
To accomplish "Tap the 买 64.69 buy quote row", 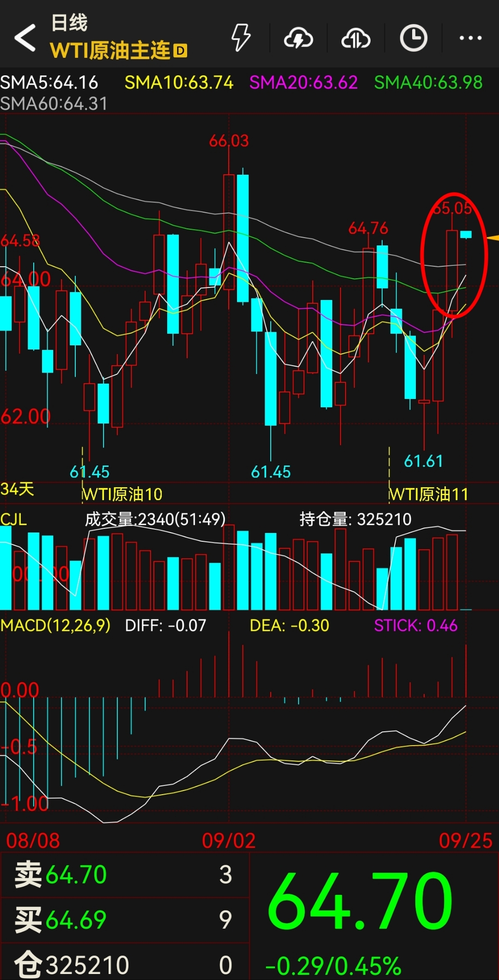I will pos(125,919).
